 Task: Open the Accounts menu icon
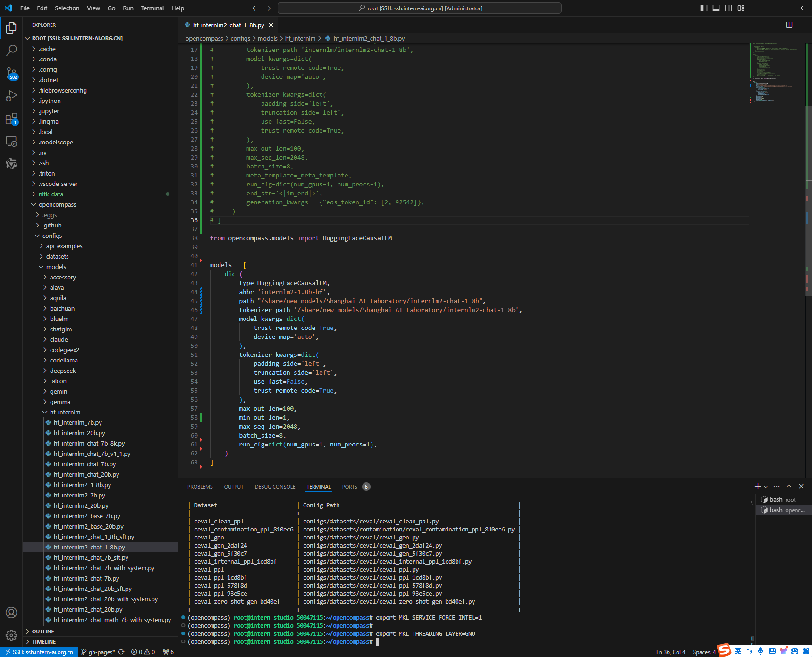tap(11, 613)
